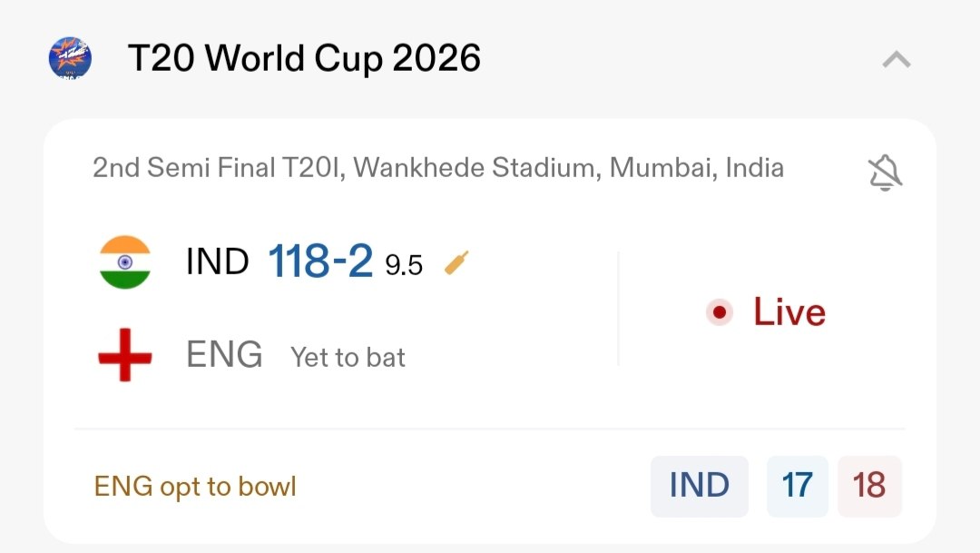Image resolution: width=980 pixels, height=553 pixels.
Task: Select the IND odds team badge
Action: click(700, 486)
